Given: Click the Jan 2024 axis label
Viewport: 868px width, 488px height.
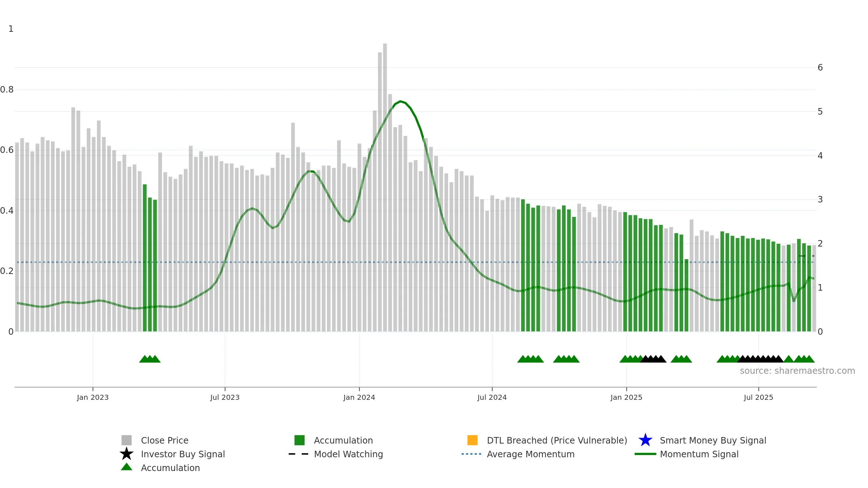Looking at the screenshot, I should pos(359,398).
